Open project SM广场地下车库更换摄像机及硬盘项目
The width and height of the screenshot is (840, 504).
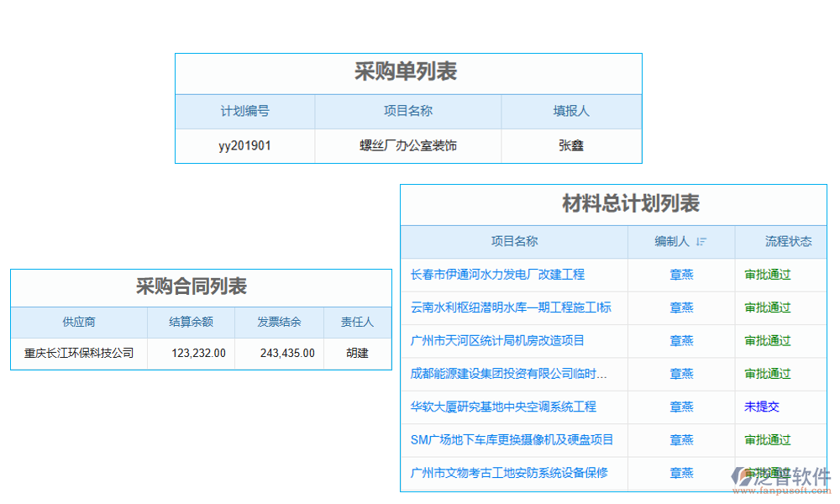(x=515, y=440)
